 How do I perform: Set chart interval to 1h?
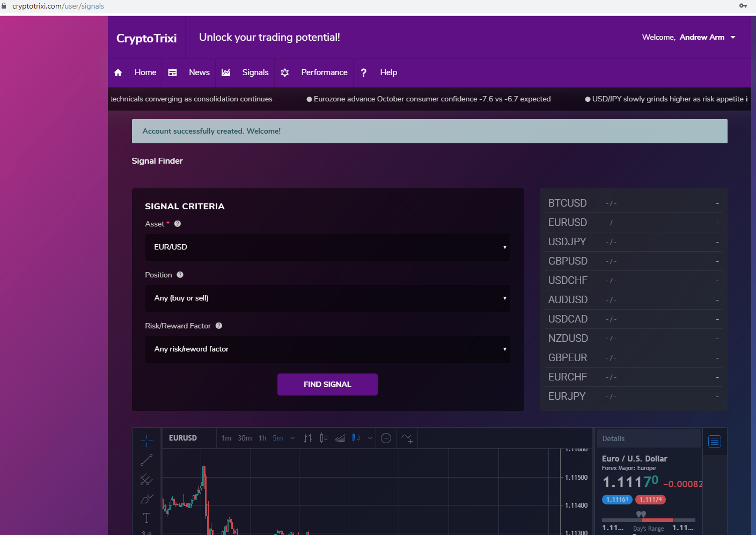coord(262,438)
